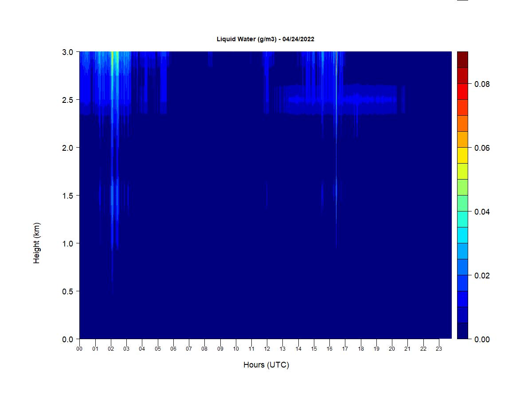Click the 1.5 height tick label
532x399 pixels.
click(68, 196)
